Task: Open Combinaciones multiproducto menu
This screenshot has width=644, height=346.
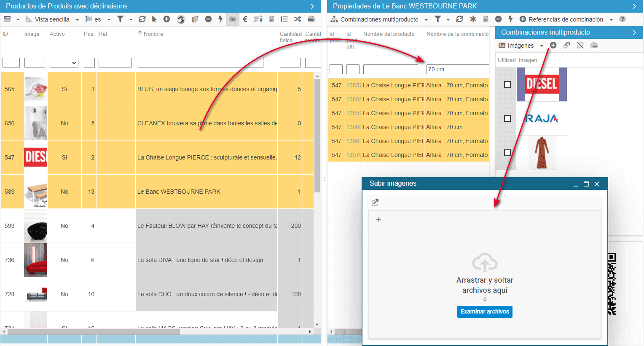Action: coord(379,19)
